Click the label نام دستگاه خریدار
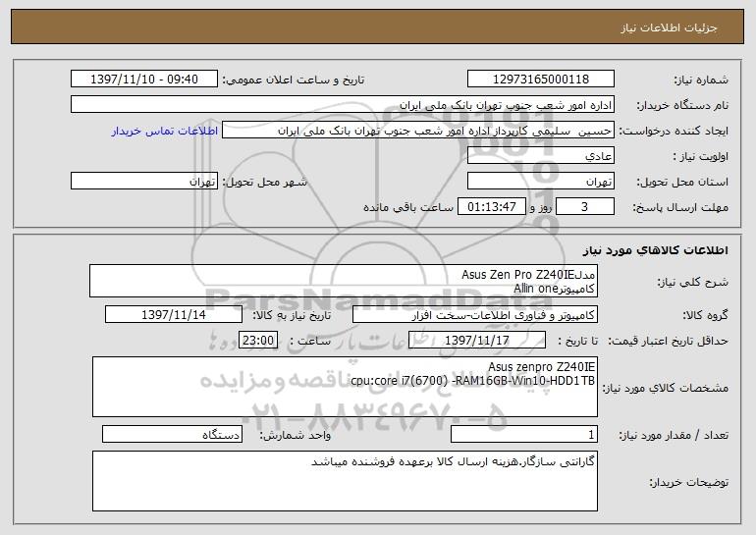The image size is (756, 535). click(x=682, y=105)
